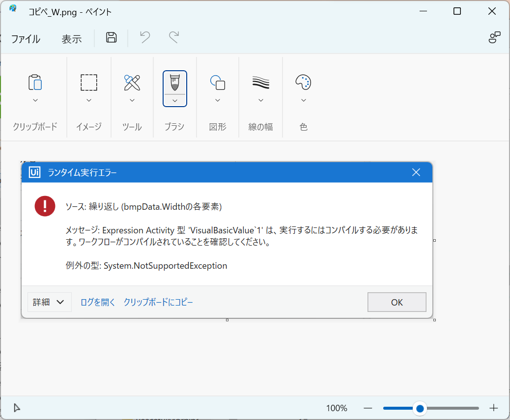Image resolution: width=510 pixels, height=420 pixels.
Task: Click the Save icon
Action: [x=111, y=38]
